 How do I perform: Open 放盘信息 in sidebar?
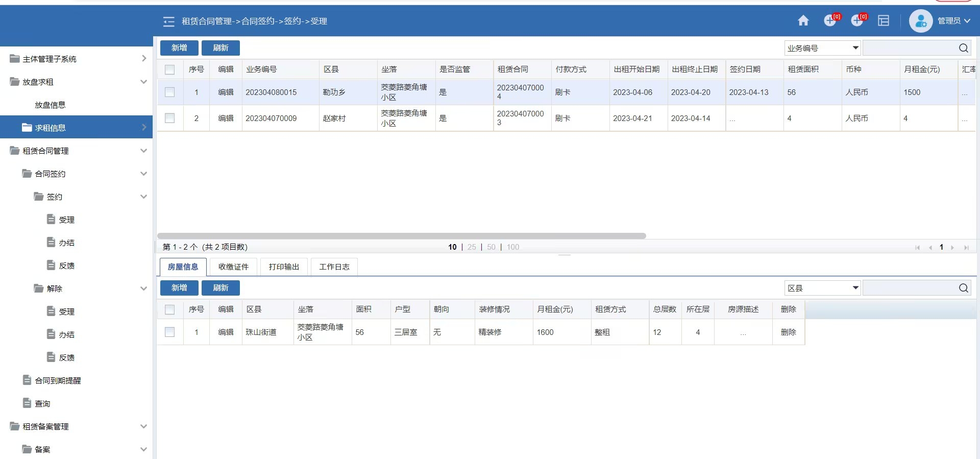click(x=50, y=105)
